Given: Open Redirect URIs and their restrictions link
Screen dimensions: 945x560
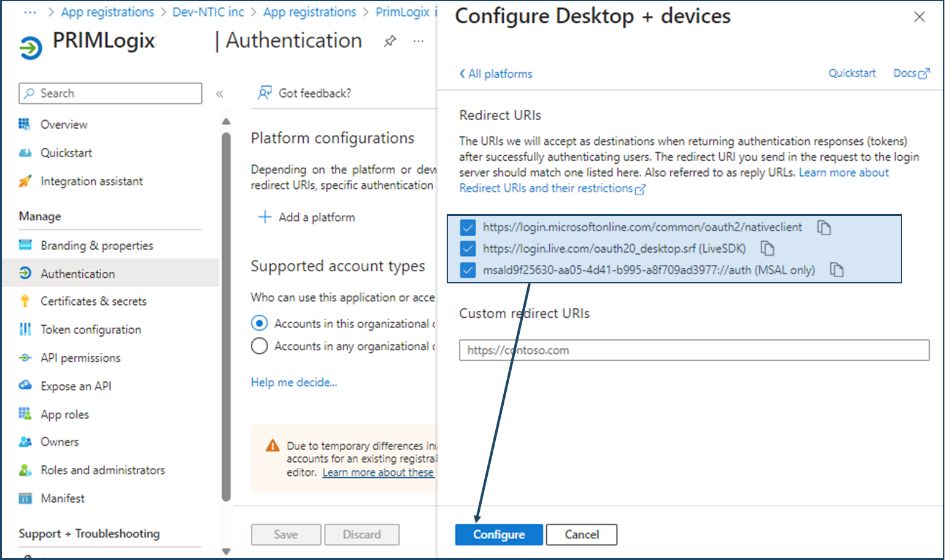Looking at the screenshot, I should (552, 188).
